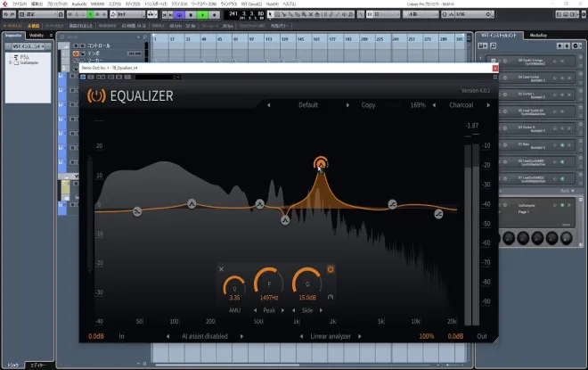Open the Audio menu in Cubase menu bar
The image size is (588, 370).
point(78,4)
